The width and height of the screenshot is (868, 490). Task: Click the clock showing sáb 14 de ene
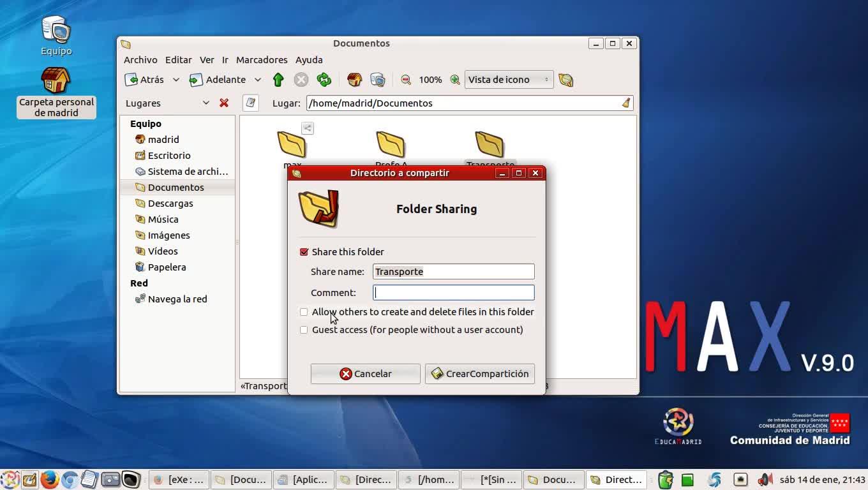pos(822,480)
